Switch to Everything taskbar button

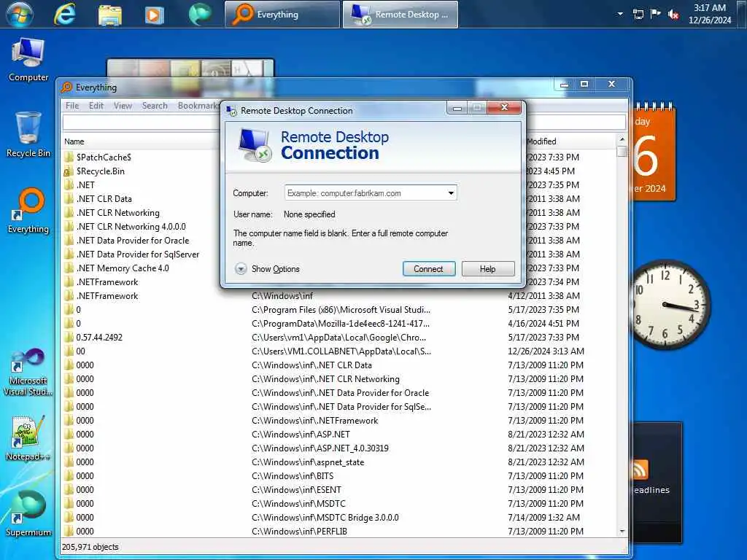(282, 15)
